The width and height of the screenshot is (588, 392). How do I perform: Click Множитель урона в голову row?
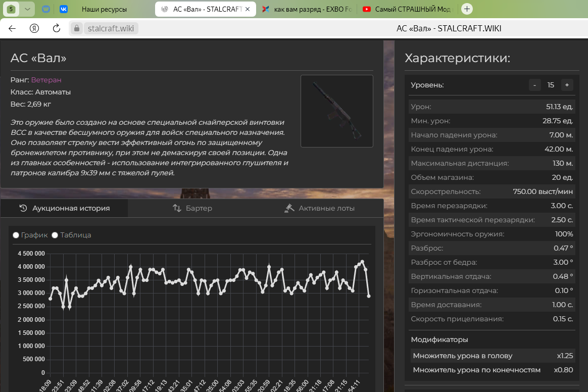pos(493,356)
